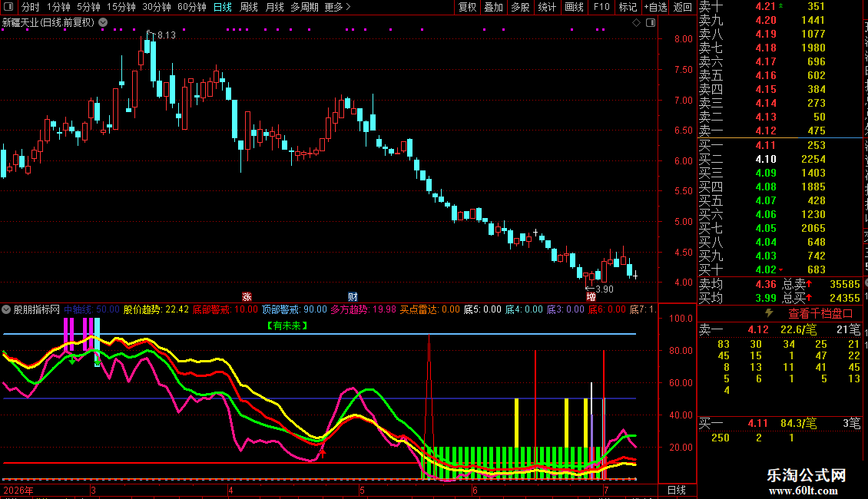868x499 pixels.
Task: Expand the 更多 more periods menu
Action: point(337,7)
